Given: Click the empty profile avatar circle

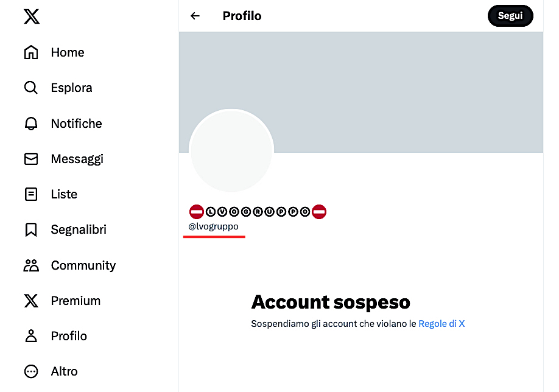Looking at the screenshot, I should pyautogui.click(x=231, y=150).
